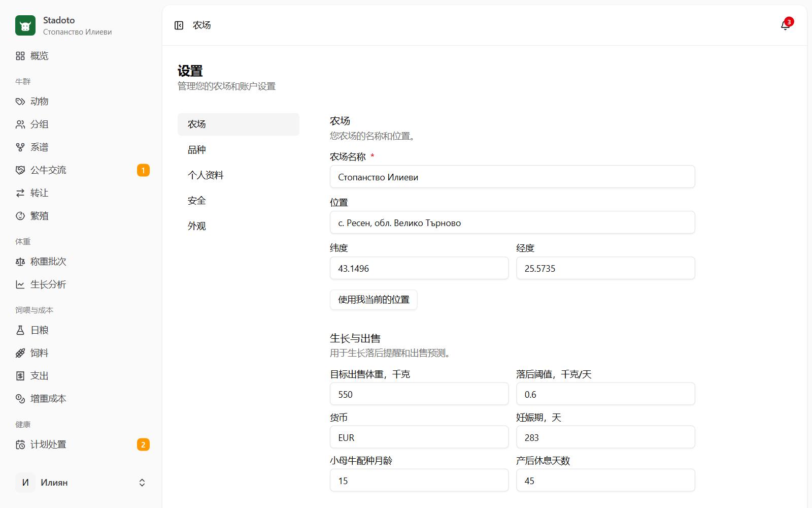Screen dimensions: 812x508
Task: Click the 计划处置 calendar clock icon
Action: click(20, 444)
